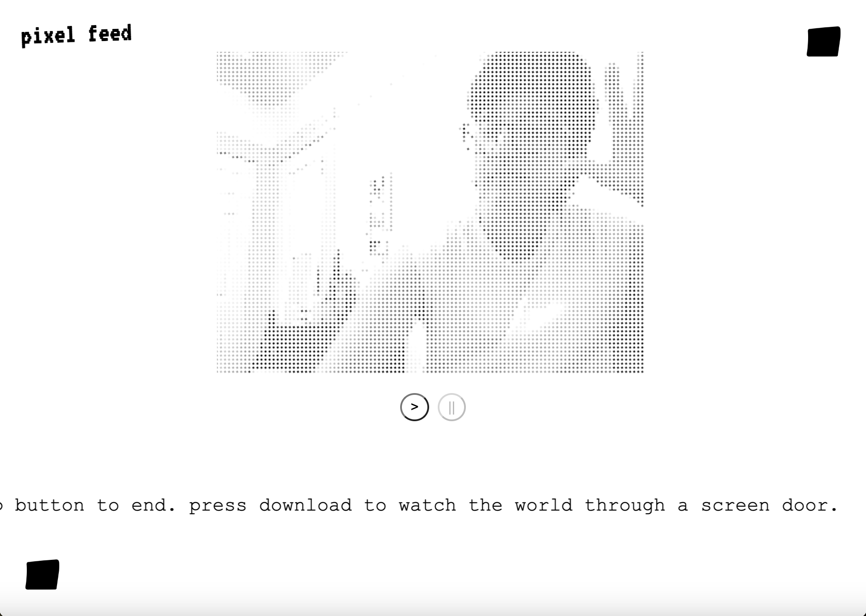Viewport: 866px width, 616px height.
Task: Click the play forward arrow control
Action: pos(414,406)
